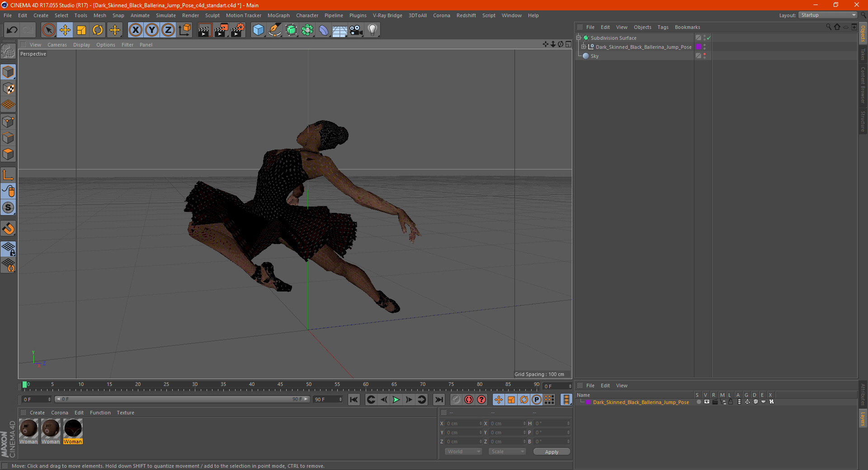868x470 pixels.
Task: Open Edit Render Settings
Action: coord(238,30)
